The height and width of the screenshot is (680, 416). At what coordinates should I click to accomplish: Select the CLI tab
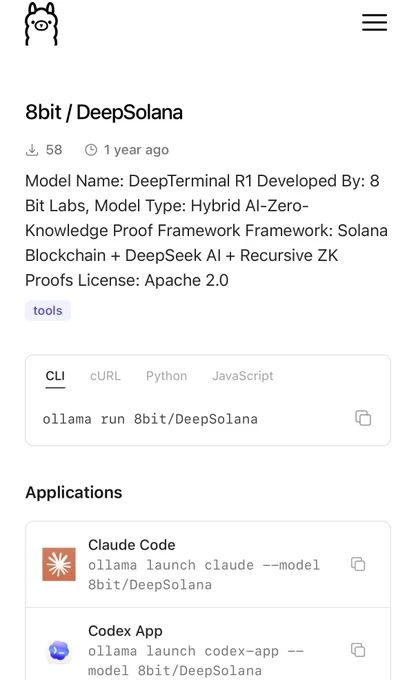tap(55, 376)
